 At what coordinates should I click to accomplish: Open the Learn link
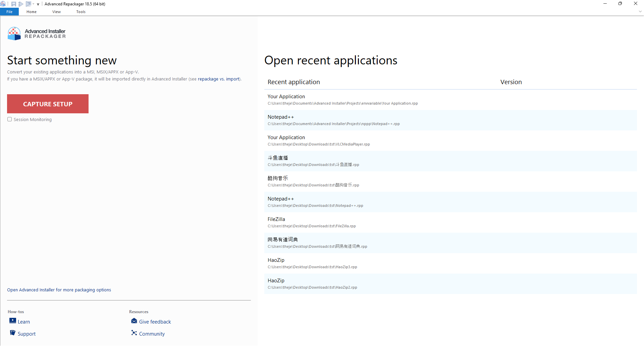tap(24, 322)
